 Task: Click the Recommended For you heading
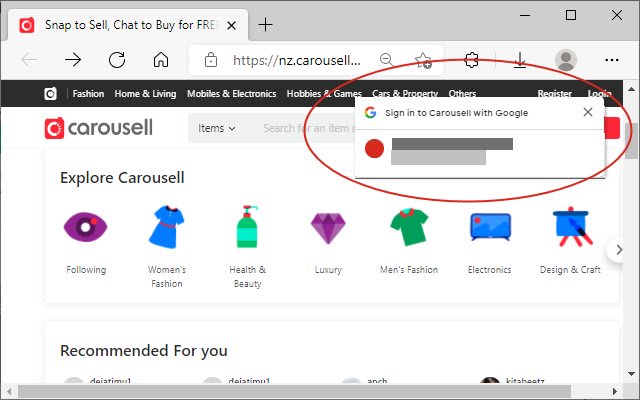(x=144, y=351)
